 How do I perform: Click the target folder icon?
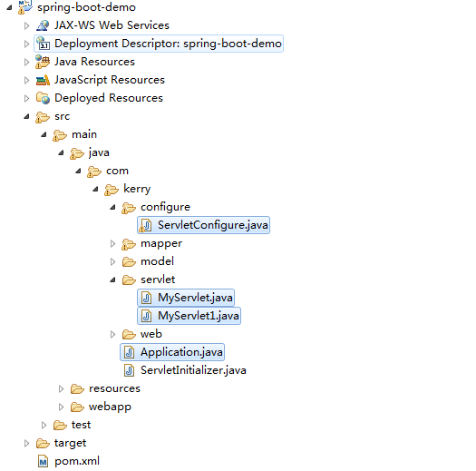[43, 444]
